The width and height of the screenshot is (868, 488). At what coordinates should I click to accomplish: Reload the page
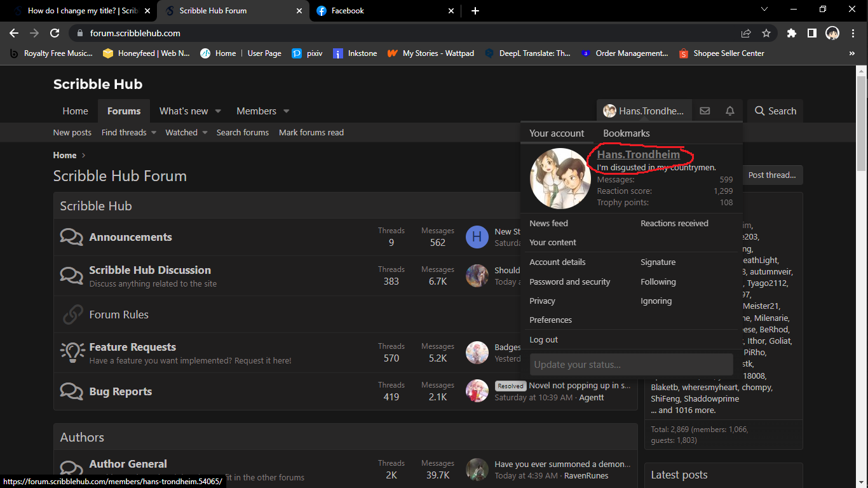55,33
